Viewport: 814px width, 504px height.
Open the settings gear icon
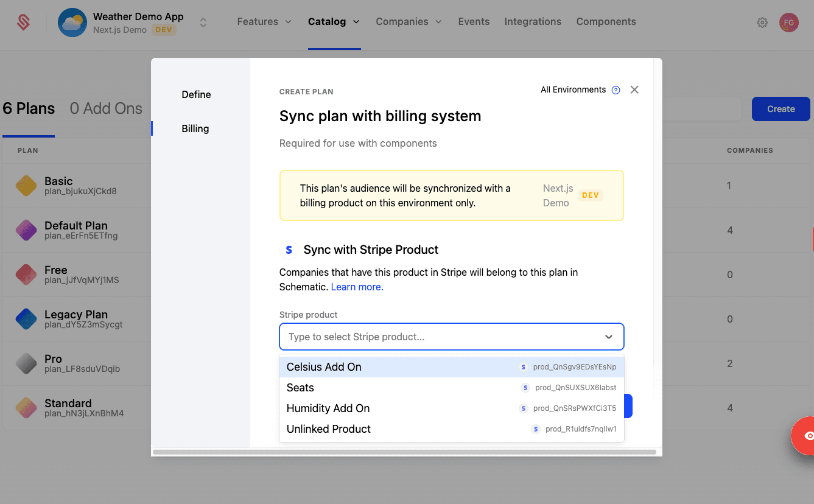(762, 23)
